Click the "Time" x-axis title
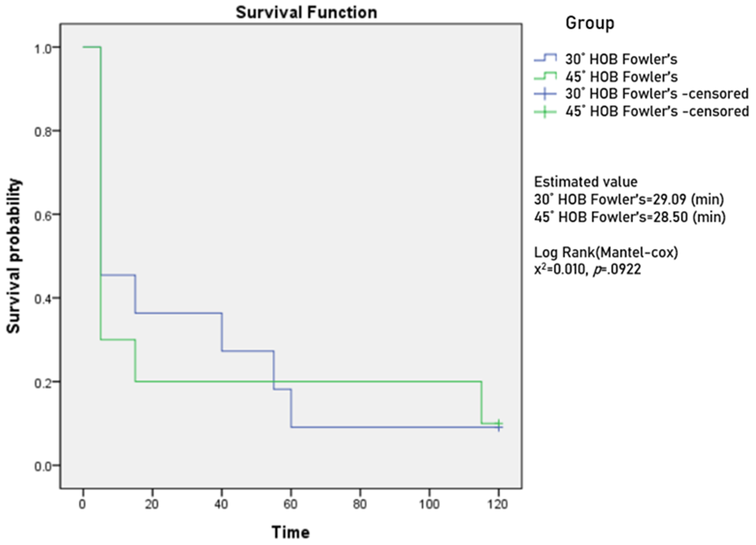Screen dimensions: 756x545 [290, 532]
